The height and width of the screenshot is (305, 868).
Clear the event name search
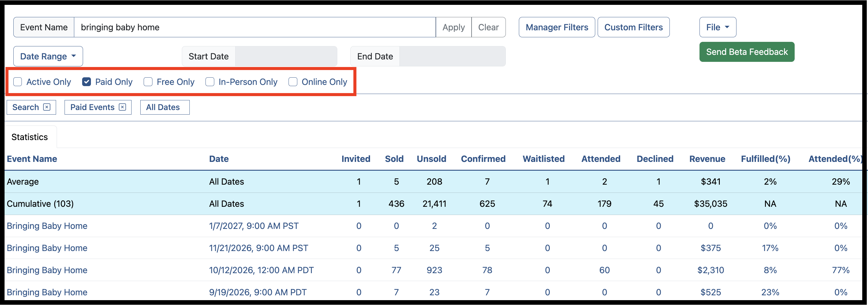[488, 27]
